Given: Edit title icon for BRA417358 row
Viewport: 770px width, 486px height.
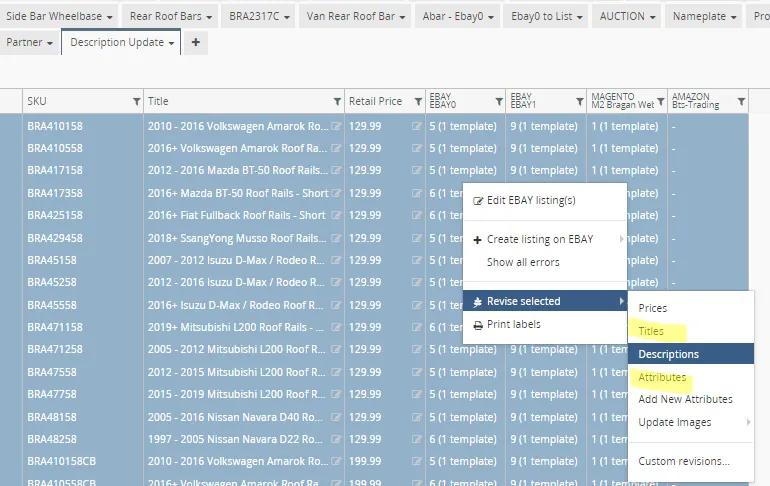Looking at the screenshot, I should (x=336, y=193).
